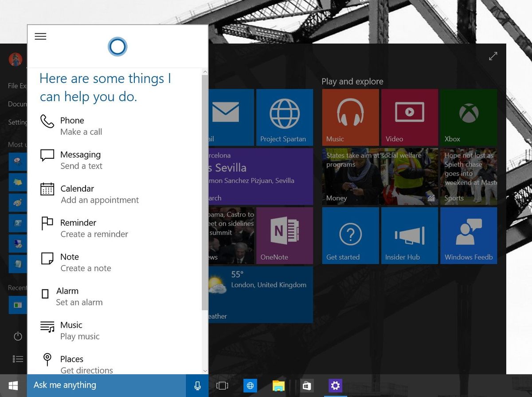This screenshot has width=532, height=397.
Task: Click the scroll-down chevron in Cortana's list
Action: [205, 371]
